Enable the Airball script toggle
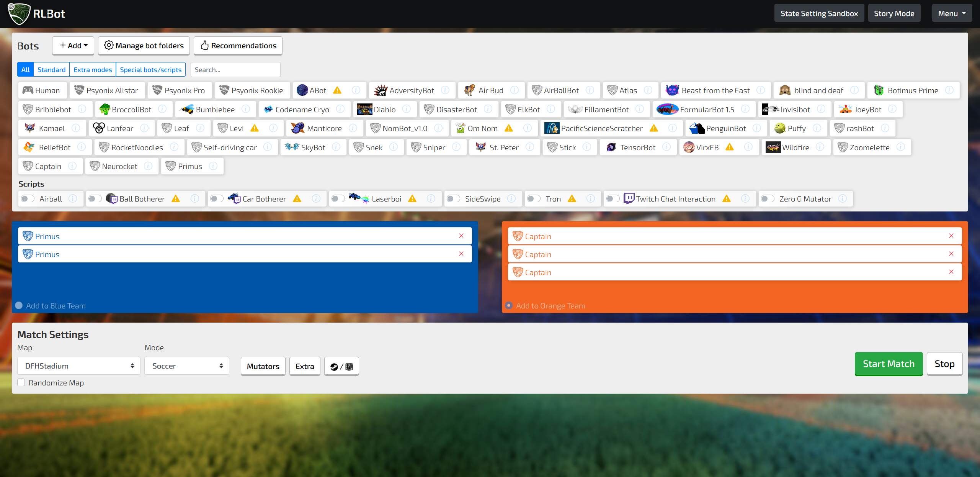Image resolution: width=980 pixels, height=477 pixels. (28, 198)
